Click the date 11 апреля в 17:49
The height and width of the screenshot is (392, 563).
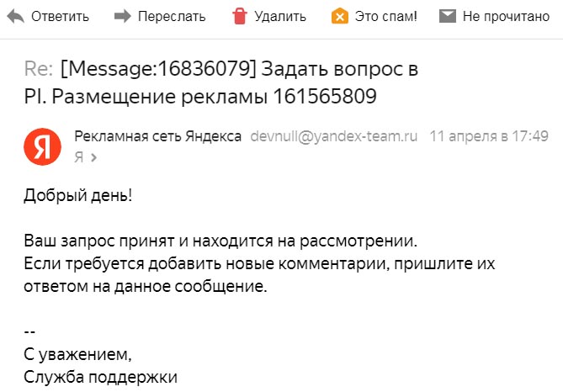coord(489,136)
